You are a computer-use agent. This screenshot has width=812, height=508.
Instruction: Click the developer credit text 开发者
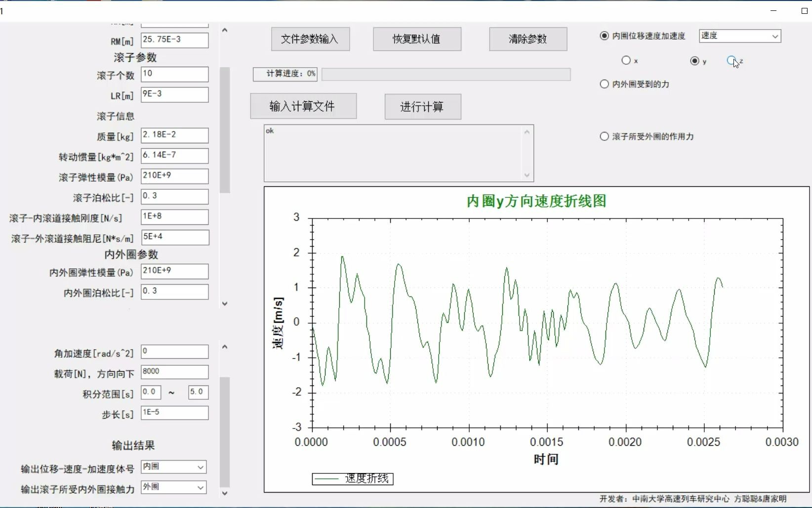[693, 499]
